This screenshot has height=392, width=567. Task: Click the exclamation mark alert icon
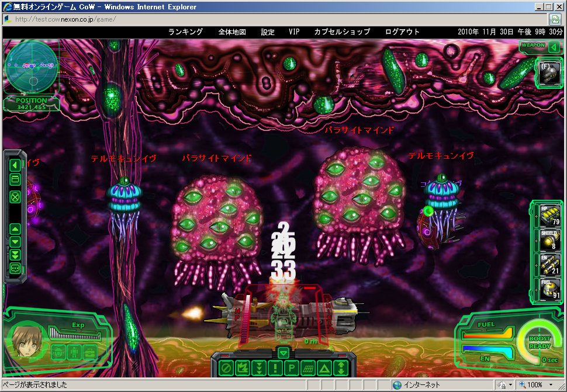click(275, 368)
